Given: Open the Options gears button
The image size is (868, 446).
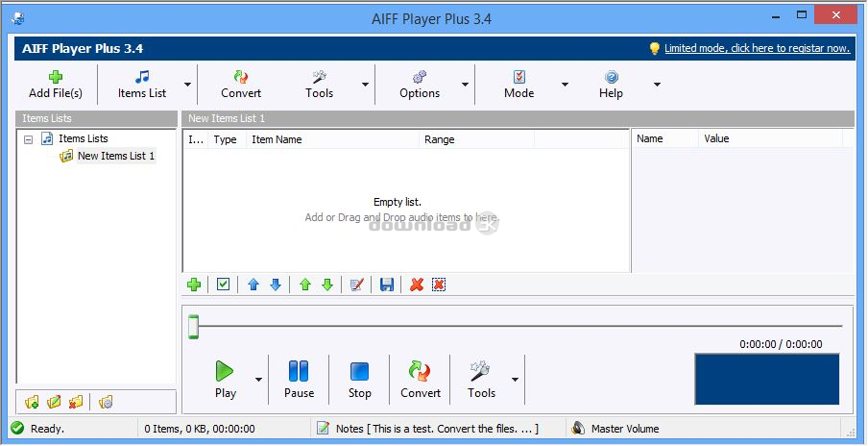Looking at the screenshot, I should (x=420, y=85).
